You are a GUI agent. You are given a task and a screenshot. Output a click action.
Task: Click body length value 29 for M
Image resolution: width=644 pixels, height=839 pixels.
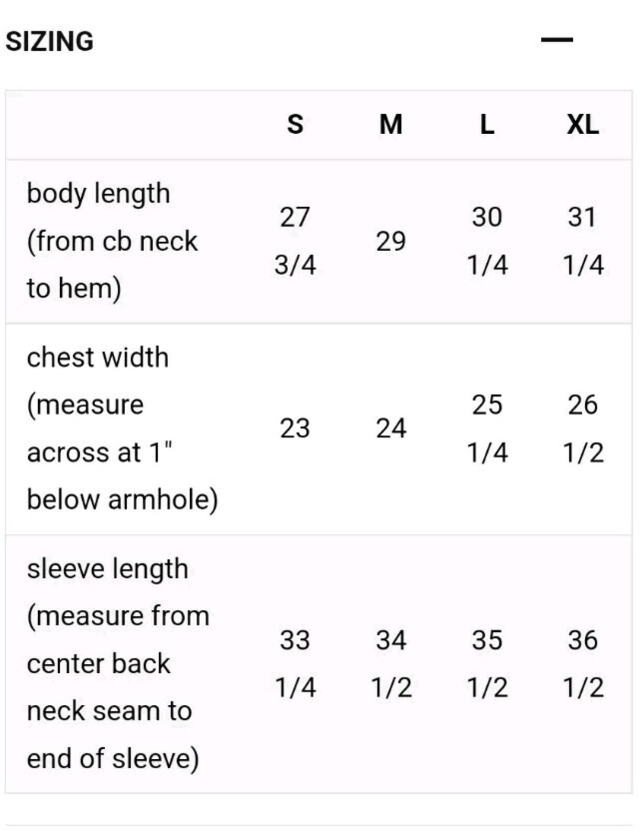tap(391, 241)
